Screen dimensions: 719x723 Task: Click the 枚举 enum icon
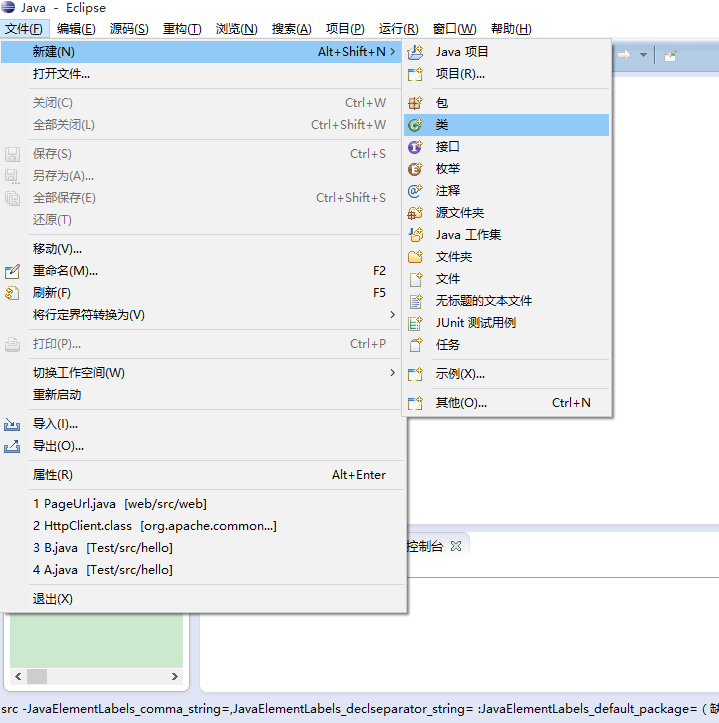click(x=415, y=169)
